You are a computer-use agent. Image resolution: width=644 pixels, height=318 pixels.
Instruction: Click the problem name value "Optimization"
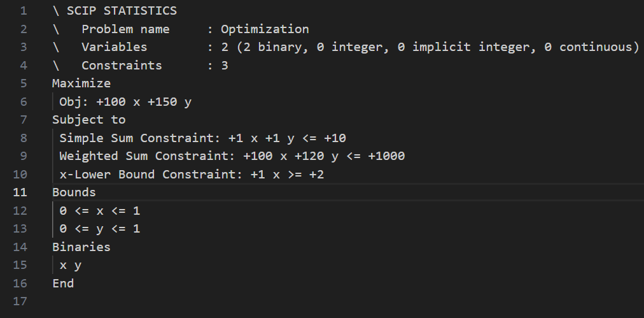coord(265,29)
